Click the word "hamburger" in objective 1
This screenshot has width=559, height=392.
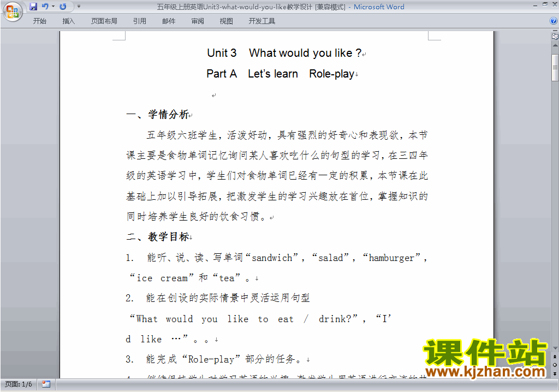[x=391, y=258]
